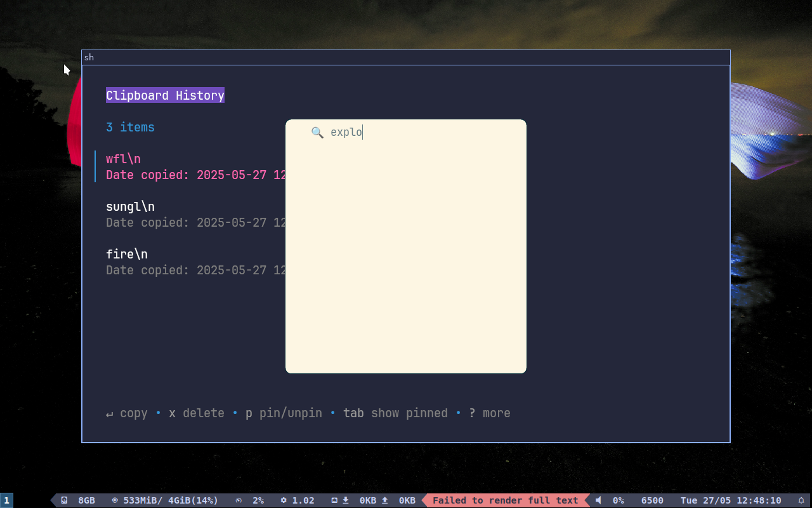Click date copied line under 'sungl\n'
Image resolution: width=812 pixels, height=508 pixels.
point(195,222)
